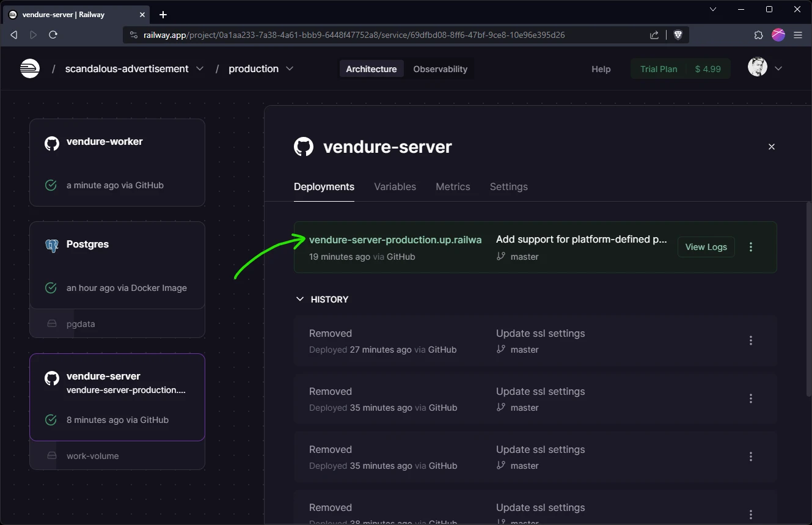812x525 pixels.
Task: Click the share page icon in address bar
Action: click(654, 35)
